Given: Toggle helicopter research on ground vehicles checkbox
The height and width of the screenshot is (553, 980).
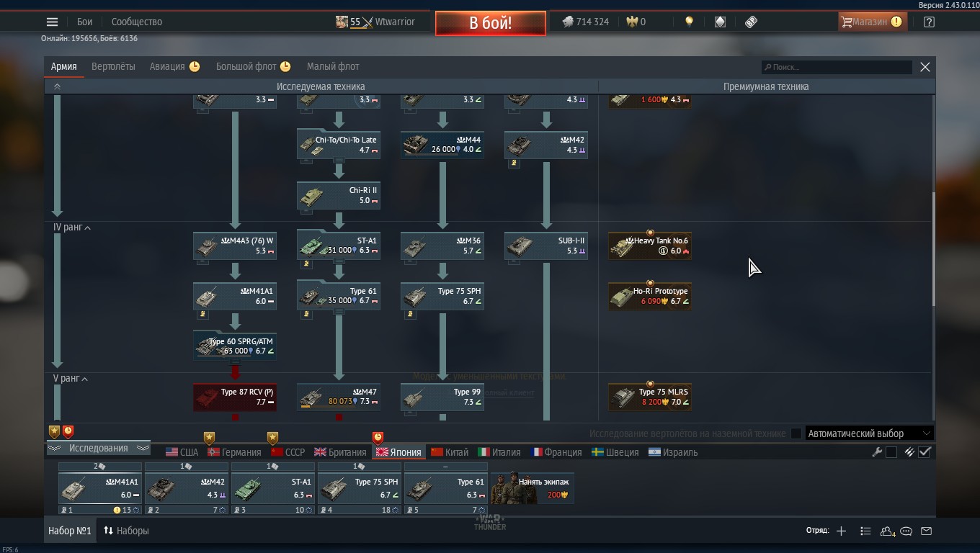Looking at the screenshot, I should coord(796,433).
